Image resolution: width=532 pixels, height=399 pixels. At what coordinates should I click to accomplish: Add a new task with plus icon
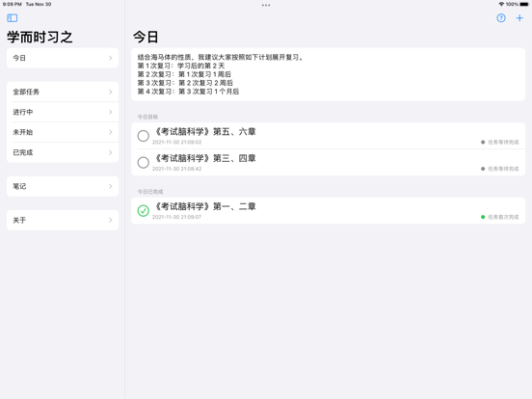pyautogui.click(x=519, y=18)
